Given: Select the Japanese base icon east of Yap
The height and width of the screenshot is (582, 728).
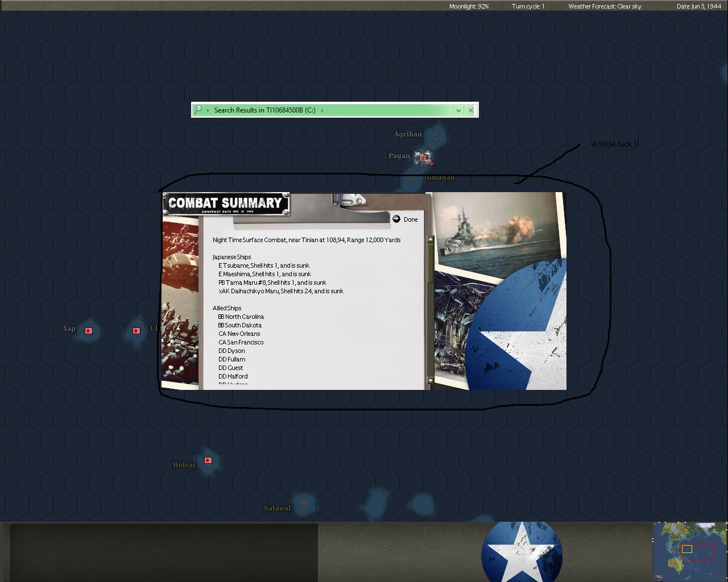Looking at the screenshot, I should (x=136, y=330).
